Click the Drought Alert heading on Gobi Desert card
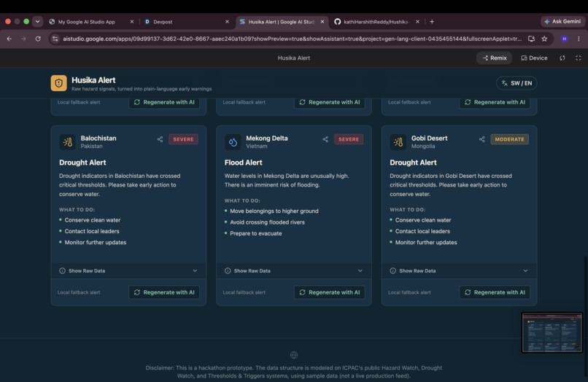The width and height of the screenshot is (588, 382). (413, 163)
